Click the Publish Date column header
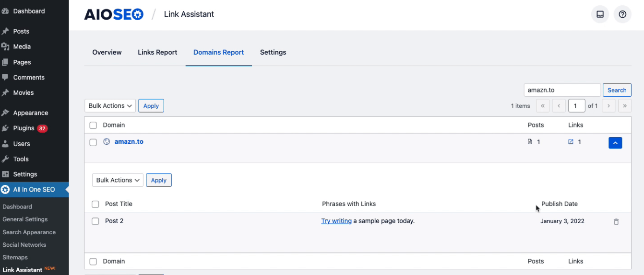 560,204
